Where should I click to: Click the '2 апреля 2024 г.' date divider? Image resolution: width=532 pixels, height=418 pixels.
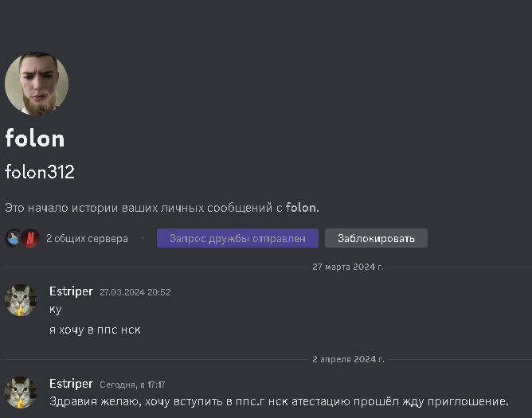click(x=347, y=359)
